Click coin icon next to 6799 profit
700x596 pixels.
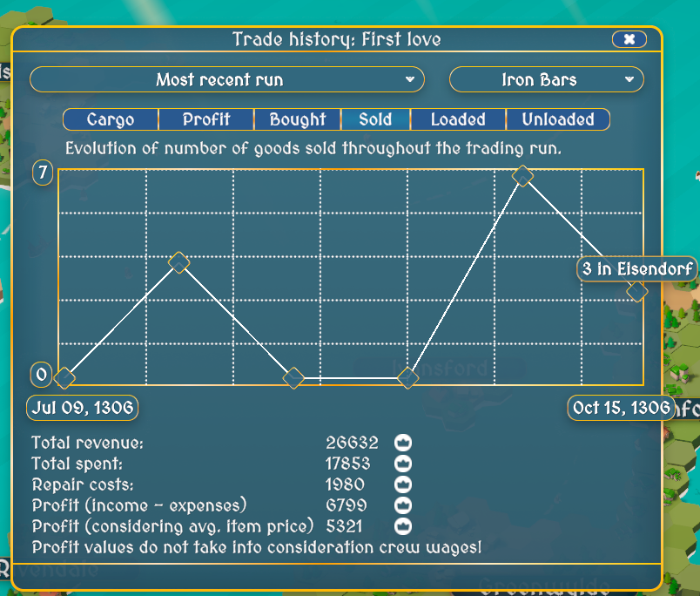tap(404, 505)
